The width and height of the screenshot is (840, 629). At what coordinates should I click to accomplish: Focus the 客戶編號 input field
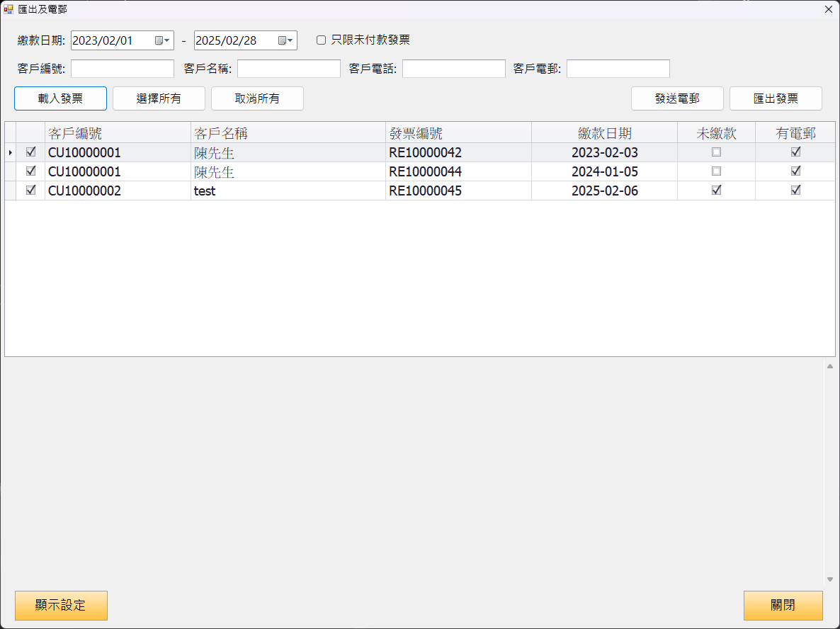tap(123, 69)
